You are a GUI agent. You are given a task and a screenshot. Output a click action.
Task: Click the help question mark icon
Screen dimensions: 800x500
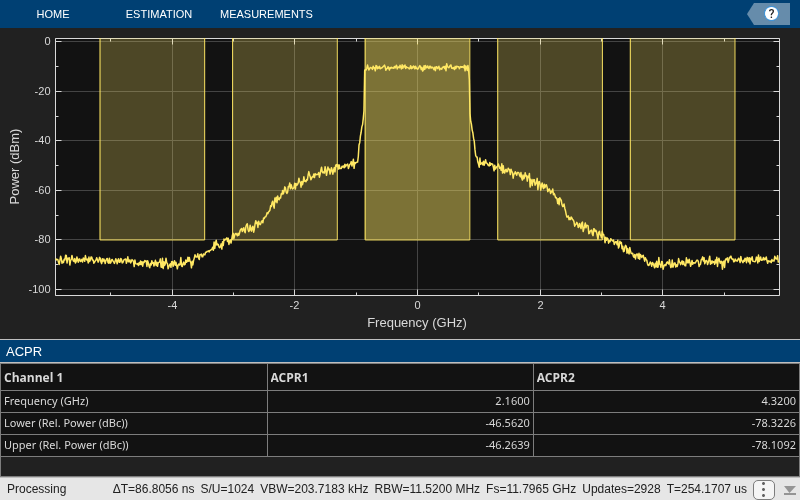(x=771, y=14)
